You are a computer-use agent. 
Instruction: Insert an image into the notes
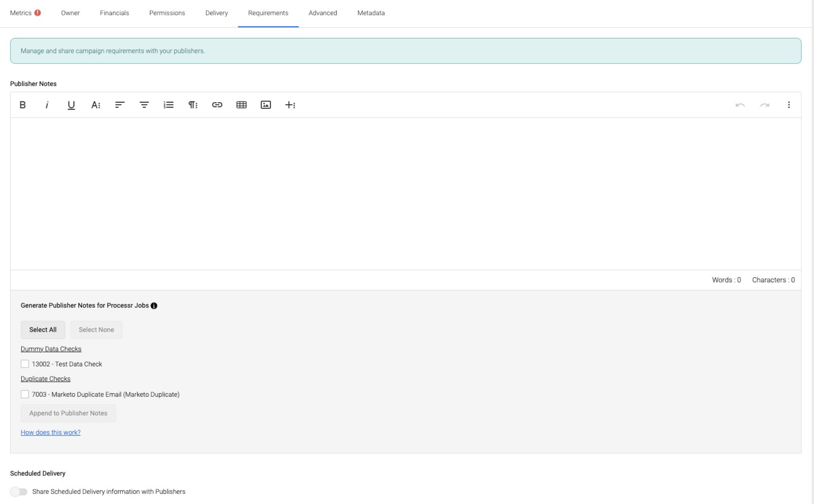(266, 105)
